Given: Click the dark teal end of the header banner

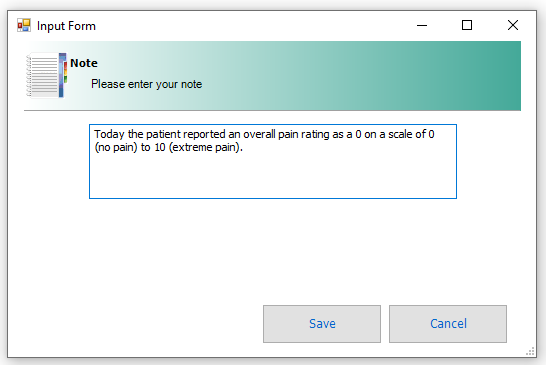Looking at the screenshot, I should (x=505, y=76).
